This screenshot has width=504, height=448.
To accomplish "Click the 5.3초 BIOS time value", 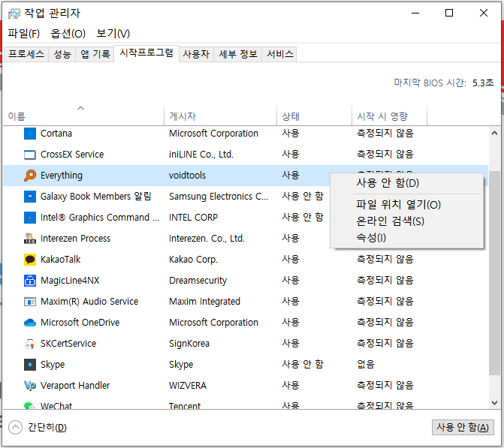I will pos(483,83).
